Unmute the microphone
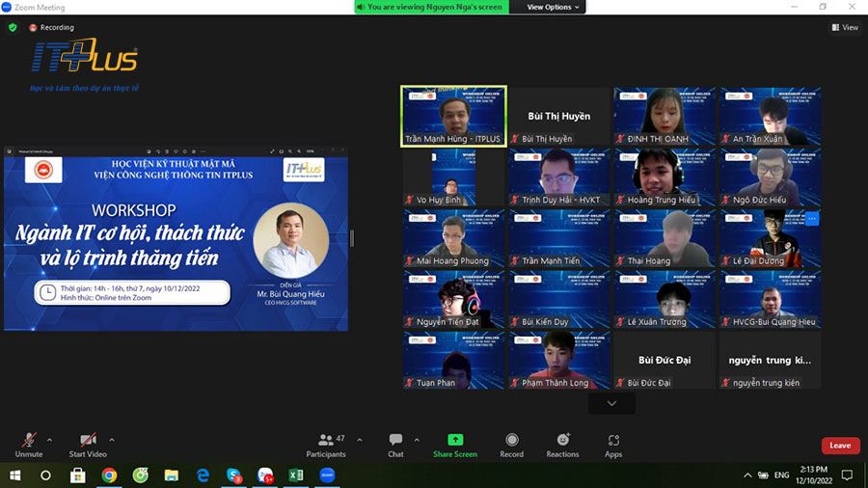 point(29,442)
